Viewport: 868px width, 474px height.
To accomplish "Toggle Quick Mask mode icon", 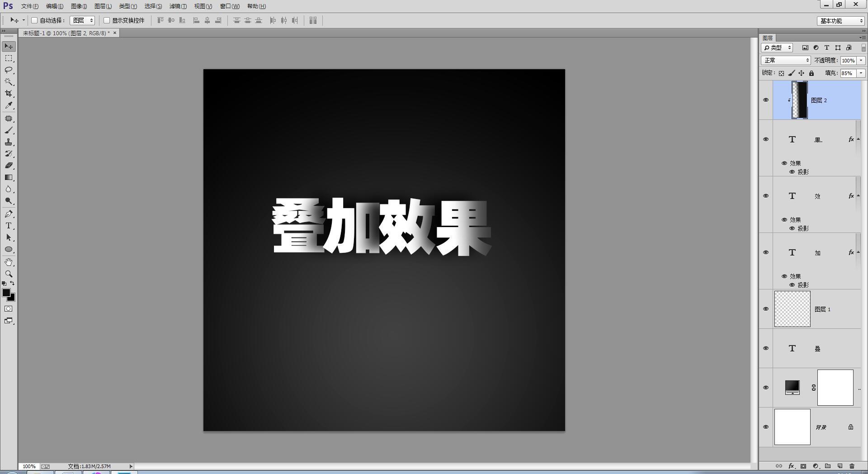I will coord(9,309).
